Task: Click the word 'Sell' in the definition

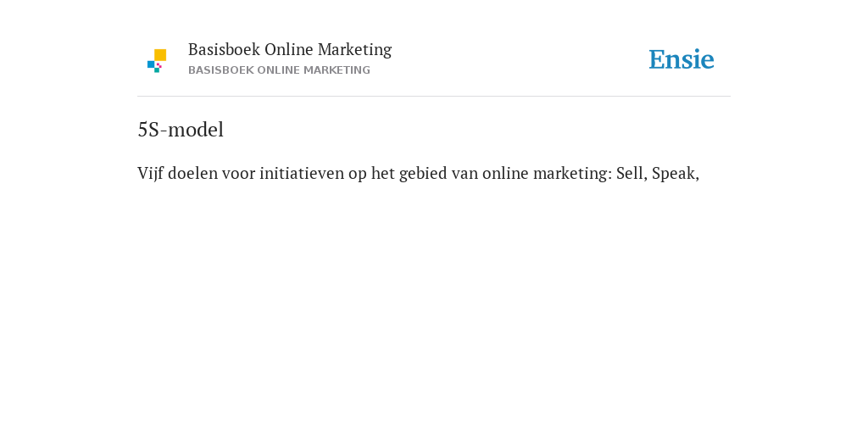Action: click(632, 173)
